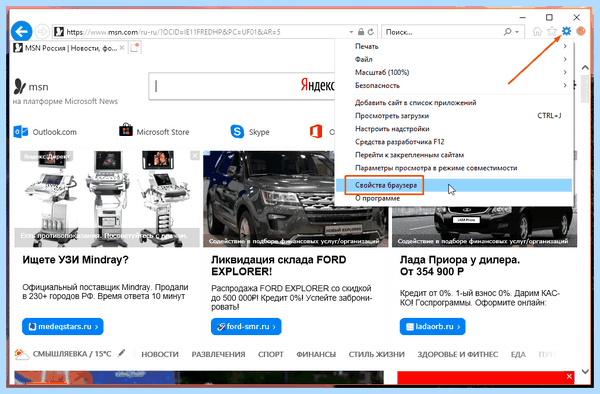Click the Yandex search input field
The height and width of the screenshot is (394, 600).
click(241, 86)
